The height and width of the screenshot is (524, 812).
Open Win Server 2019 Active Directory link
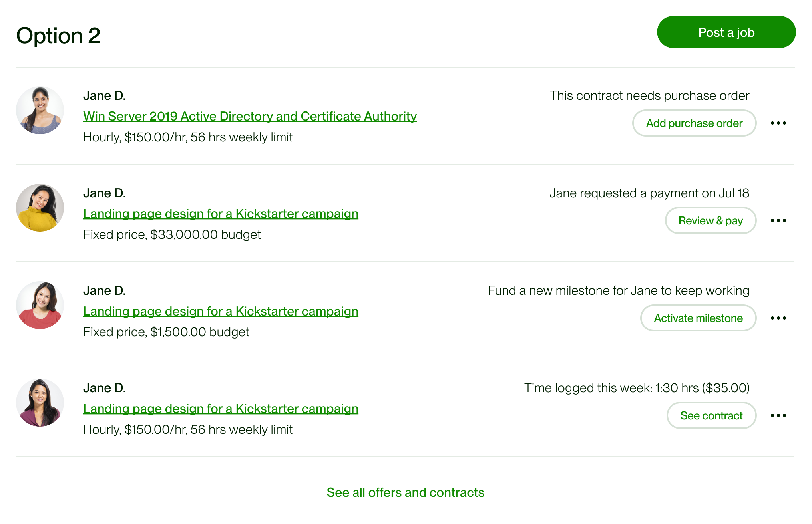point(250,116)
